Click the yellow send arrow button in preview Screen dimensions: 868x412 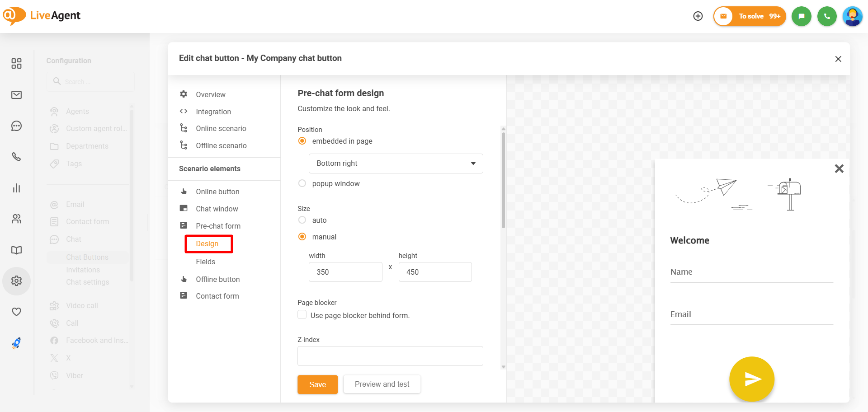[x=751, y=379]
